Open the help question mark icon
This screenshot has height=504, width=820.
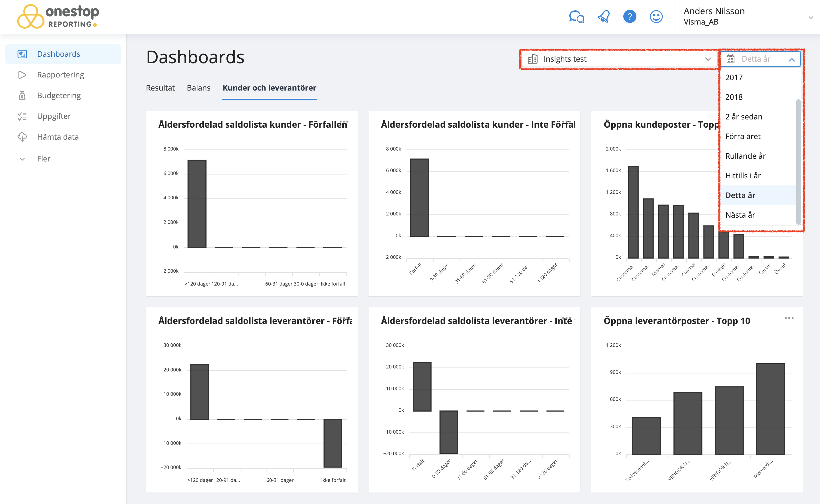coord(630,17)
